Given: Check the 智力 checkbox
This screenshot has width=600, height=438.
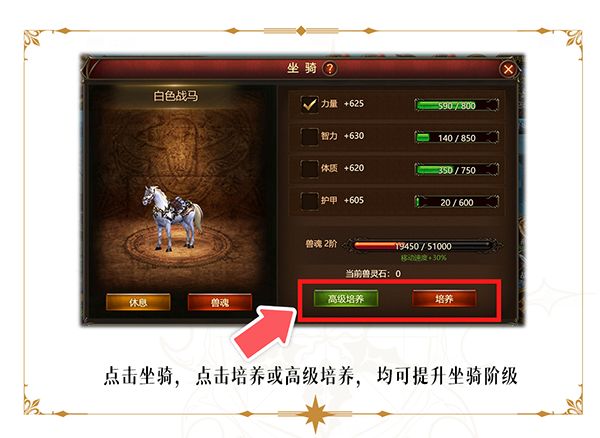Looking at the screenshot, I should point(310,136).
